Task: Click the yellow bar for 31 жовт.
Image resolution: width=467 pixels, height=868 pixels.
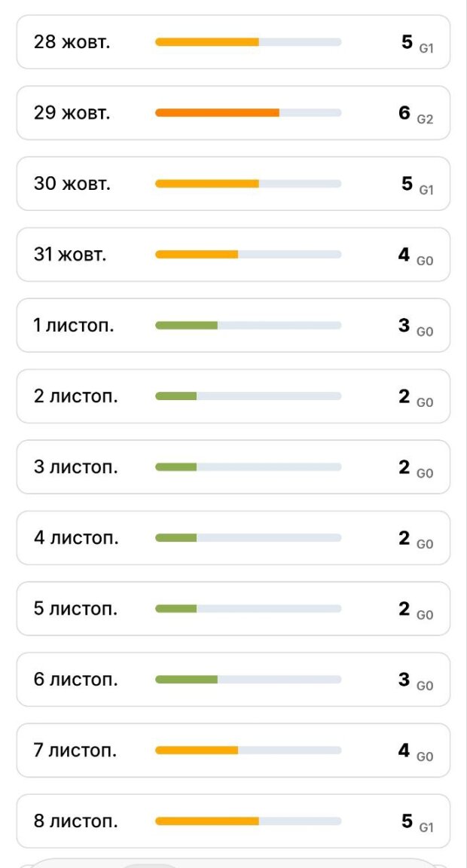Action: (x=197, y=255)
